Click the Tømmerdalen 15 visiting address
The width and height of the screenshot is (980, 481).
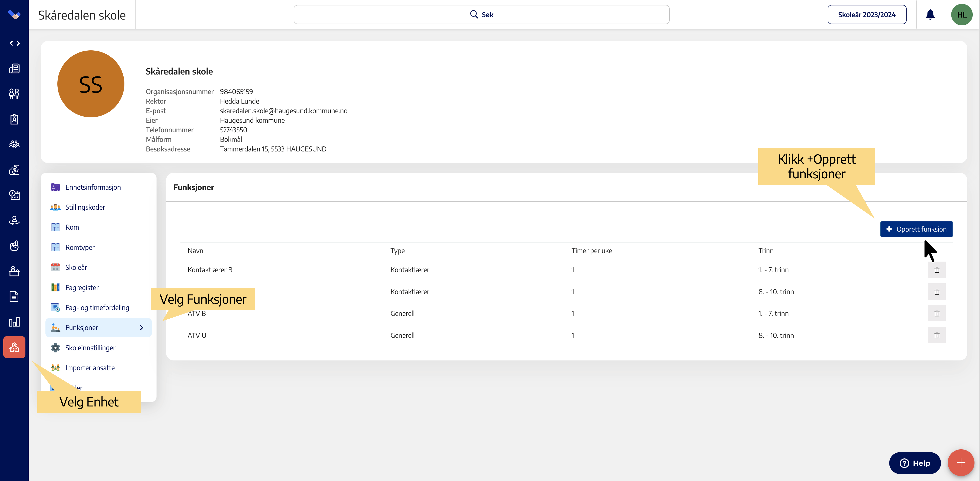coord(273,149)
